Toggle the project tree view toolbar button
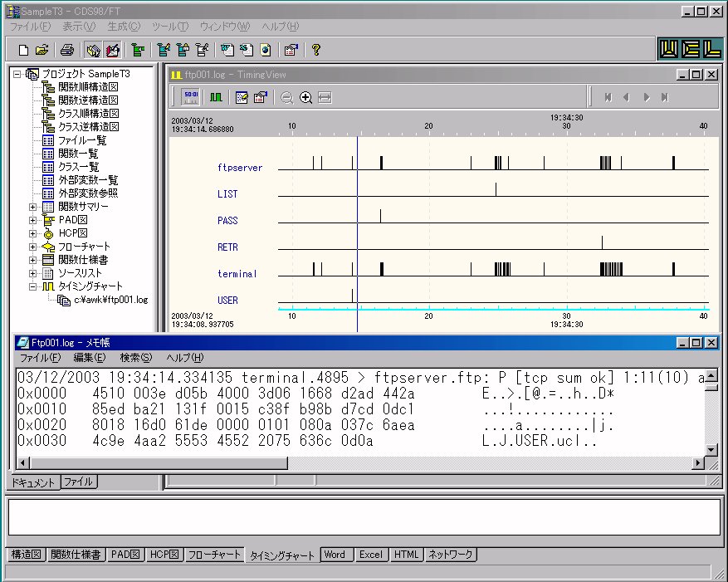The height and width of the screenshot is (582, 728). tap(93, 50)
